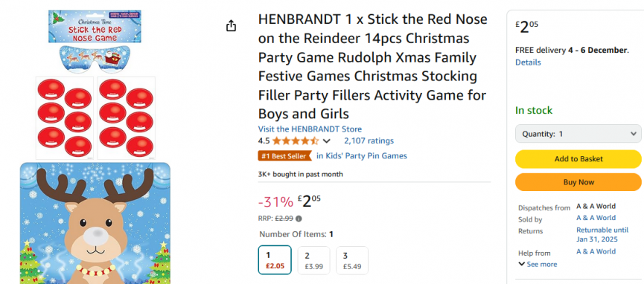This screenshot has width=644, height=284.
Task: Click A & A World Sold by link
Action: tap(596, 218)
